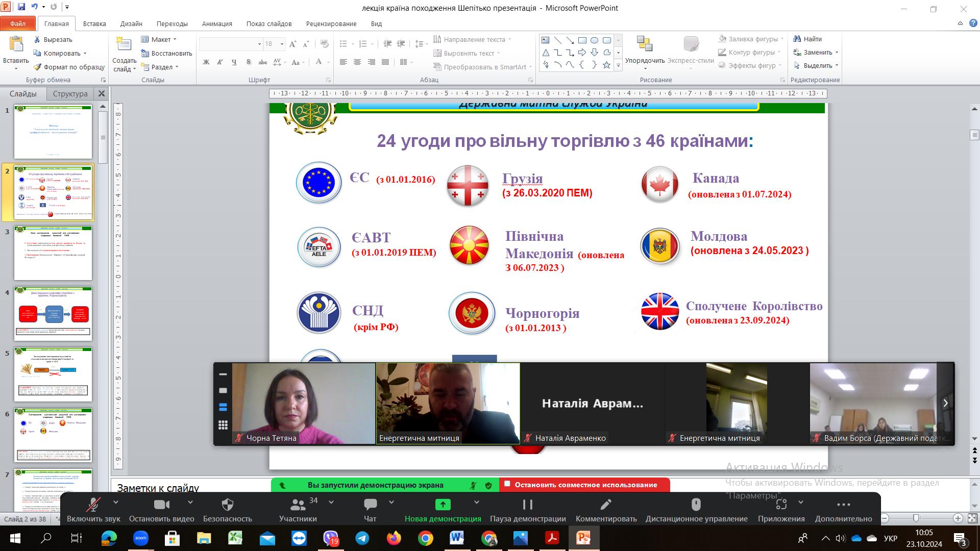Open Zoom Chat (Чат) panel
Screen dimensions: 980x551
[370, 510]
